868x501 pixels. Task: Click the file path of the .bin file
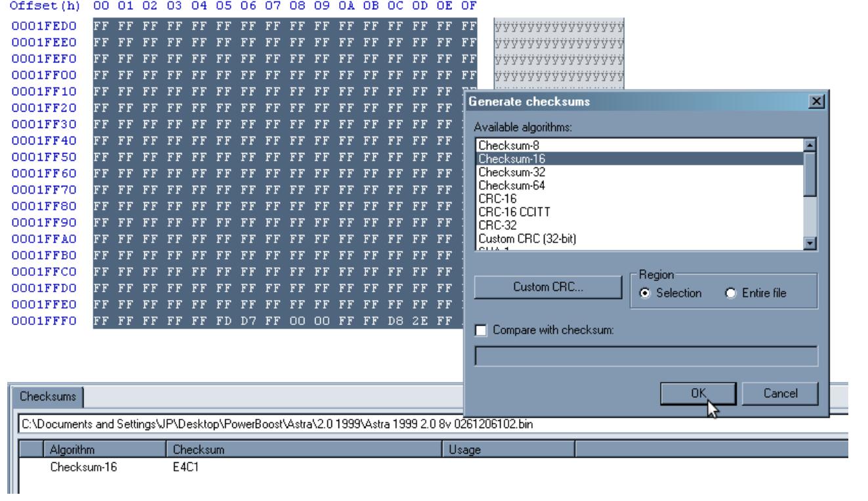coord(276,424)
